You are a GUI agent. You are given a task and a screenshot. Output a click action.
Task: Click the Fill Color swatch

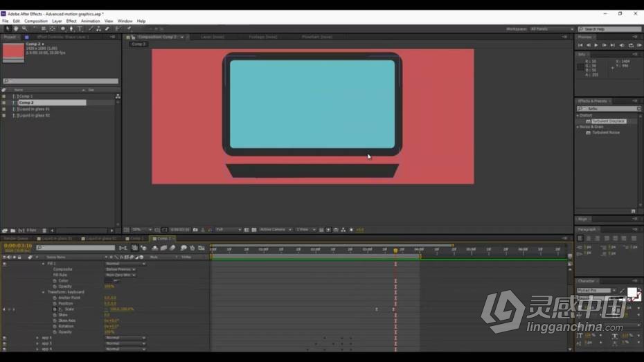click(109, 281)
